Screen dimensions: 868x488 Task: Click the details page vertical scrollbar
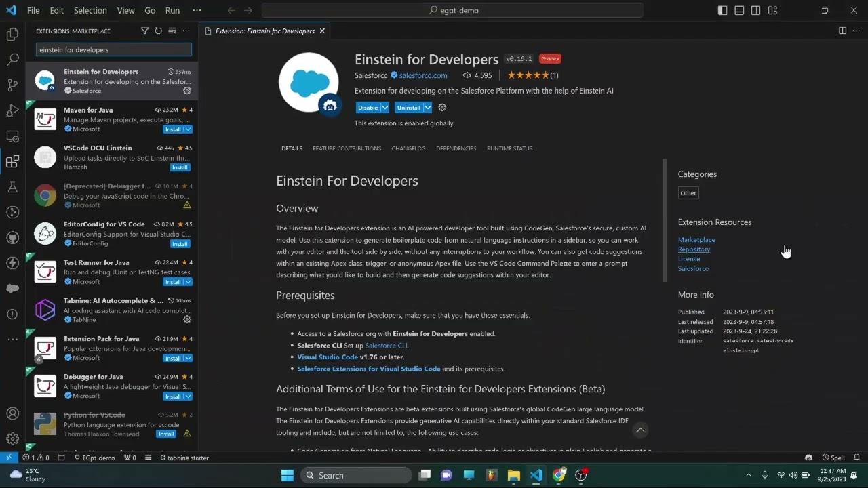point(665,220)
